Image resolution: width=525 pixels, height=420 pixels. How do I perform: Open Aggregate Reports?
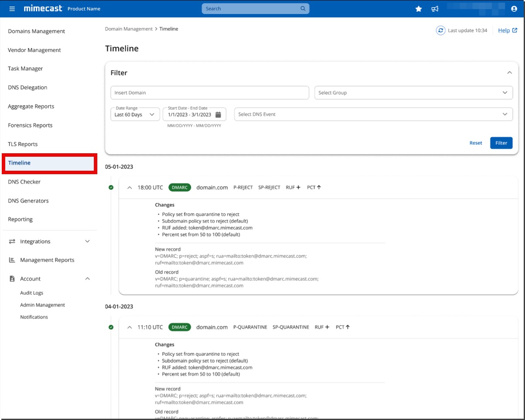pyautogui.click(x=31, y=107)
